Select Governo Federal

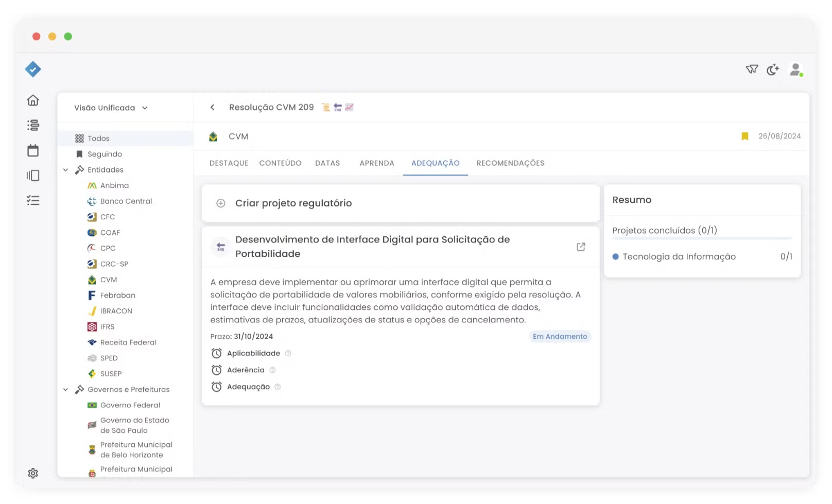[x=130, y=405]
